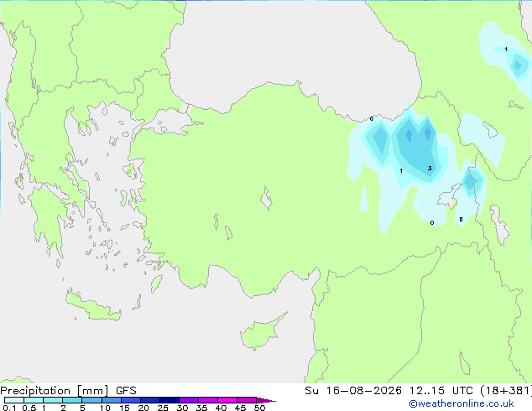This screenshot has width=532, height=411.
Task: Click the legend value label '0.1'
Action: point(9,408)
